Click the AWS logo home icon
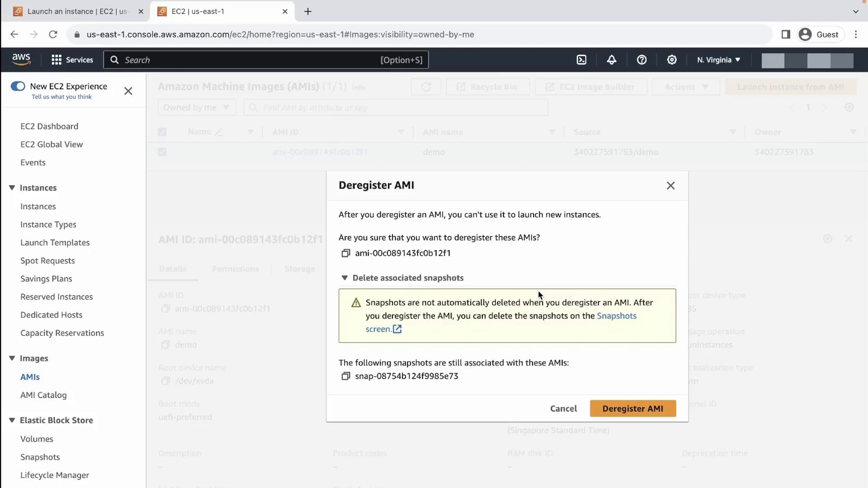 [x=21, y=59]
